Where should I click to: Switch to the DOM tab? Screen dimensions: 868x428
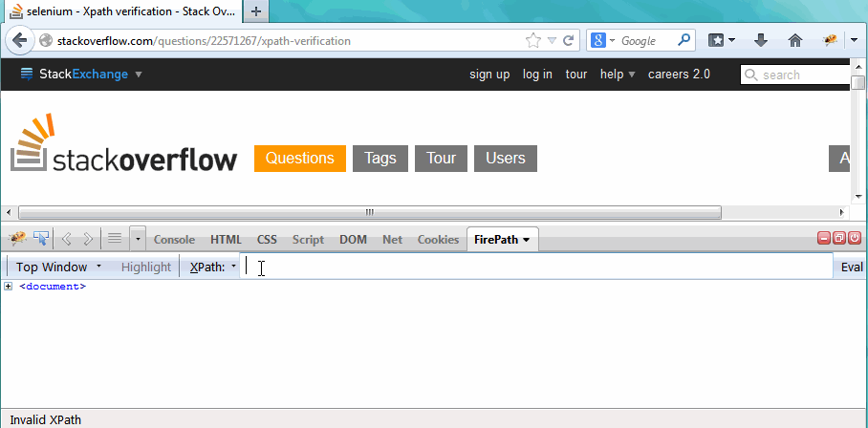pos(353,240)
